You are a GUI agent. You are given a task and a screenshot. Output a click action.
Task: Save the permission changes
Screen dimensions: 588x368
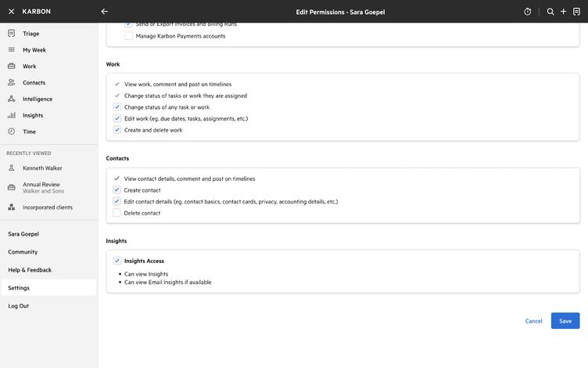[x=565, y=321]
